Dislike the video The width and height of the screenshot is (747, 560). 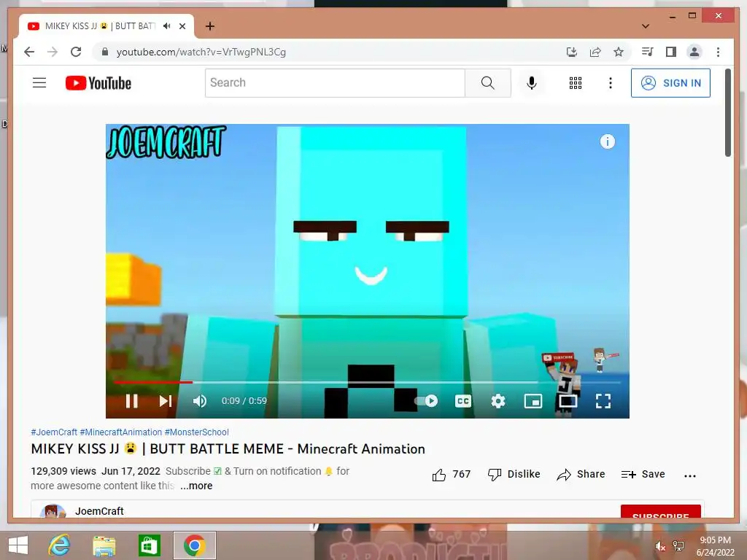coord(514,474)
